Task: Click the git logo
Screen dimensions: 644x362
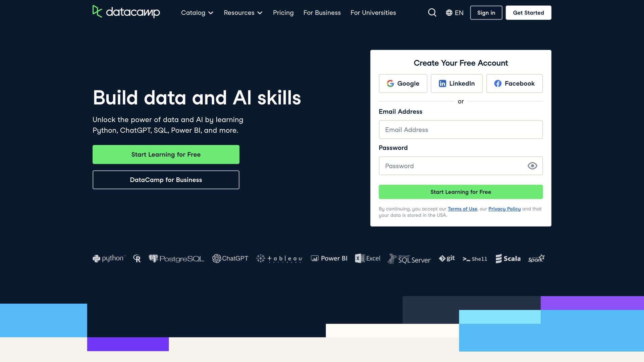Action: [x=447, y=258]
